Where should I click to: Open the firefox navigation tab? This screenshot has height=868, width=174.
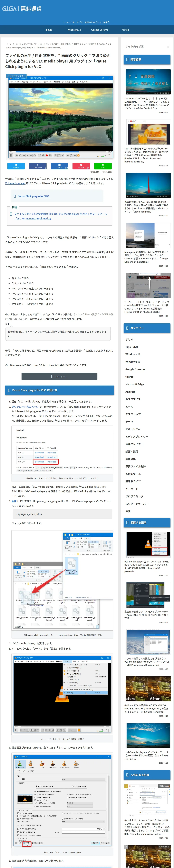(x=125, y=30)
